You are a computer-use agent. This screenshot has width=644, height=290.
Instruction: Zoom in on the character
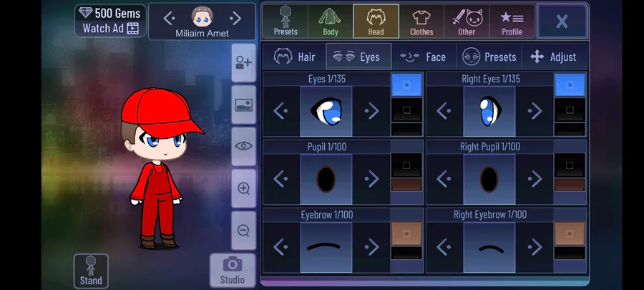point(243,188)
